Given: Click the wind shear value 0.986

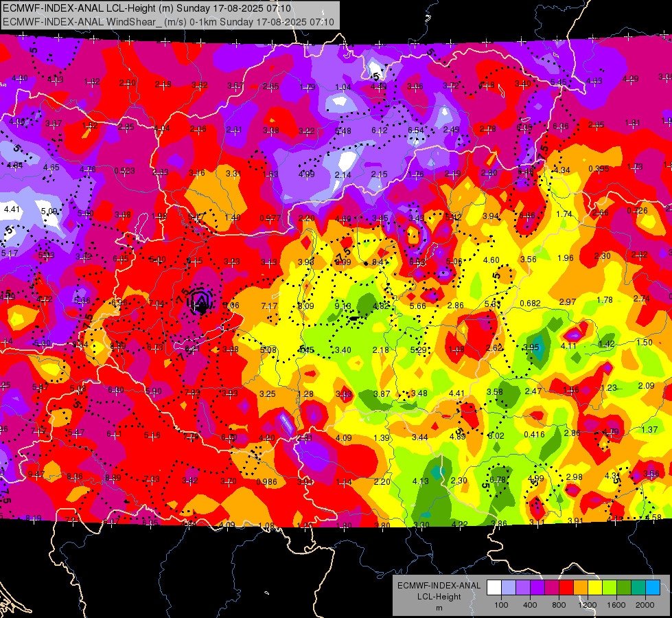Looking at the screenshot, I should tap(266, 482).
